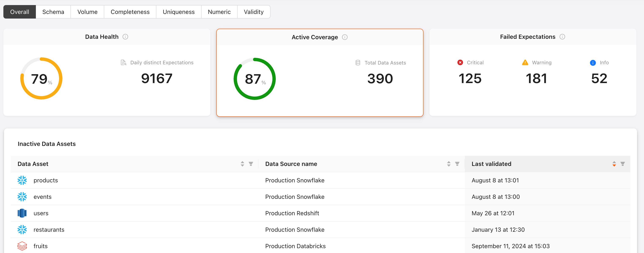Click the red Critical error icon
Viewport: 644px width, 253px height.
pos(460,62)
